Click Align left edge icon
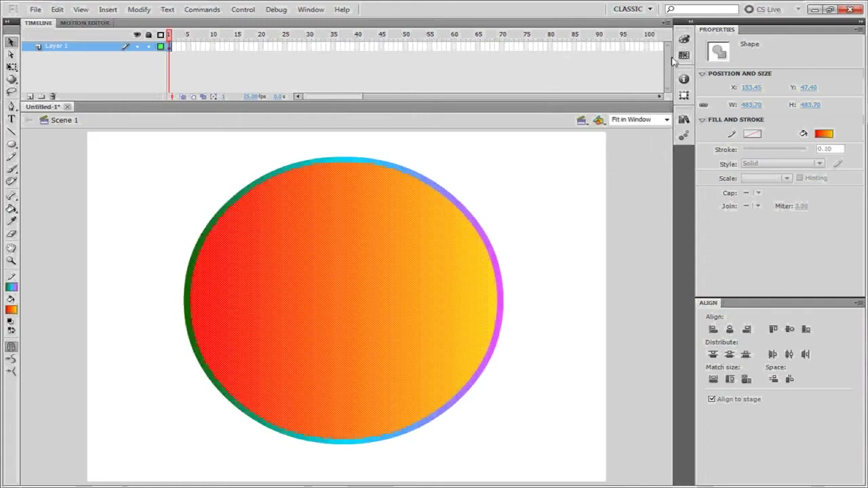The image size is (868, 488). (713, 329)
